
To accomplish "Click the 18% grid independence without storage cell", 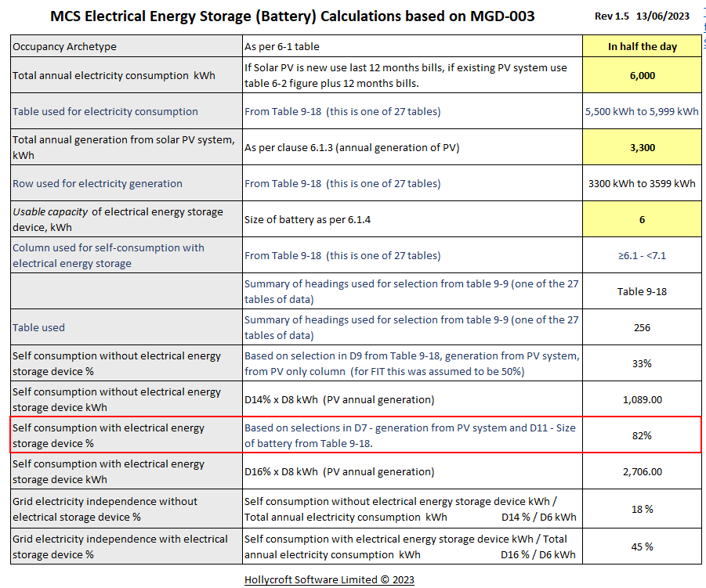I will point(642,508).
